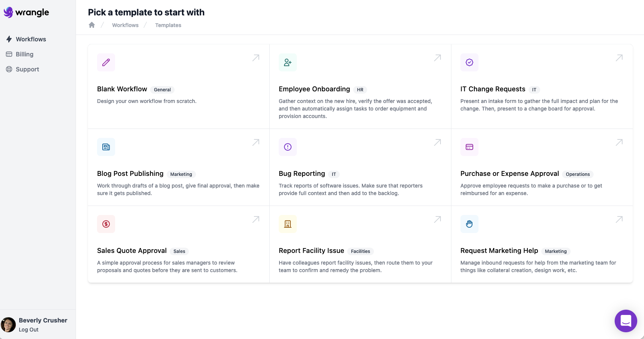Click the Workflows breadcrumb link
The width and height of the screenshot is (644, 339).
tap(125, 25)
